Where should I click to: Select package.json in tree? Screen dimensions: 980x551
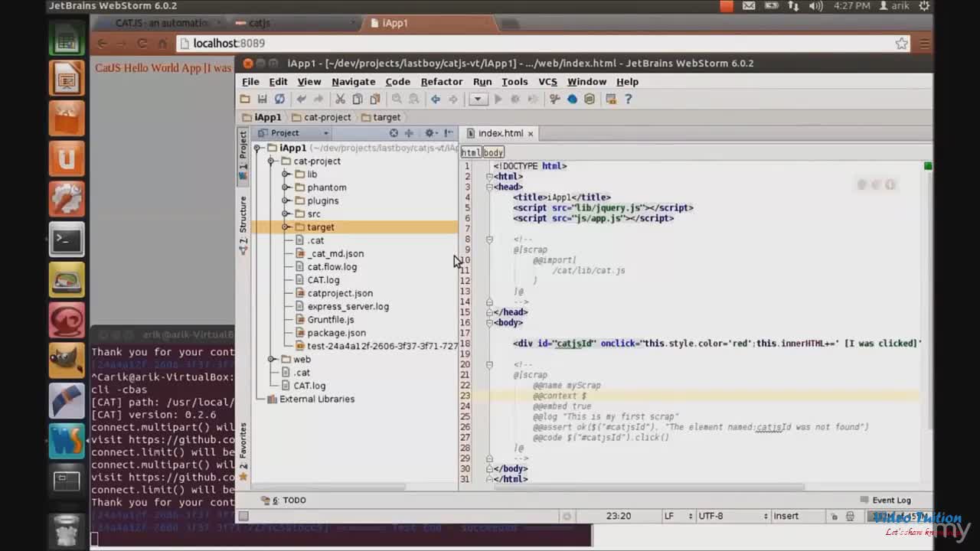point(336,333)
